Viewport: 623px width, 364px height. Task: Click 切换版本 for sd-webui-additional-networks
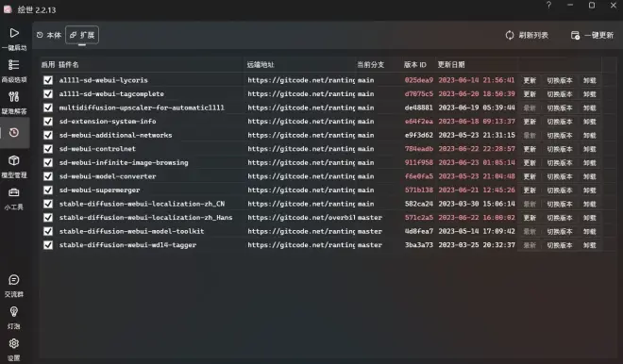[x=560, y=136]
